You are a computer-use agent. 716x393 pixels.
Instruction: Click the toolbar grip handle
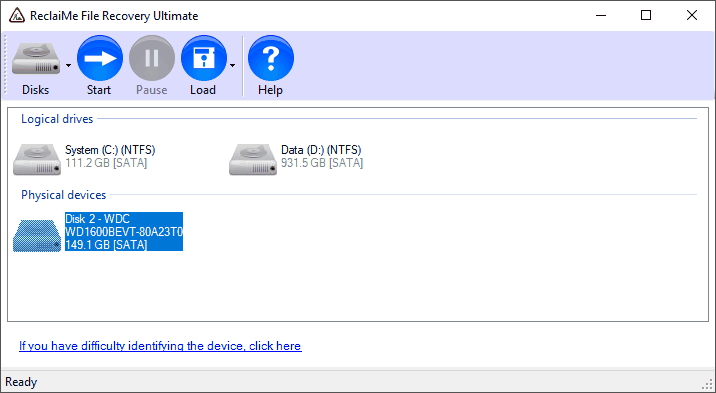pyautogui.click(x=6, y=64)
